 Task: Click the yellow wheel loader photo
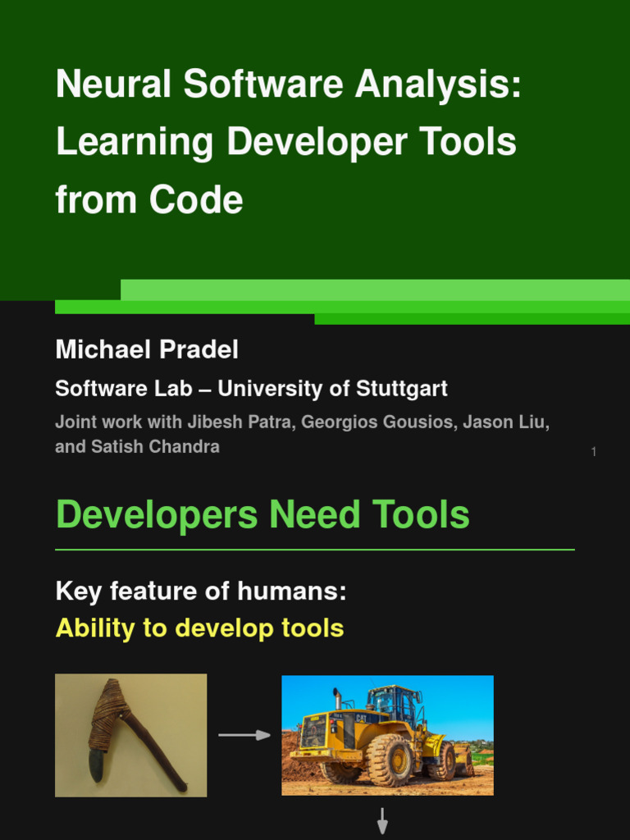387,735
